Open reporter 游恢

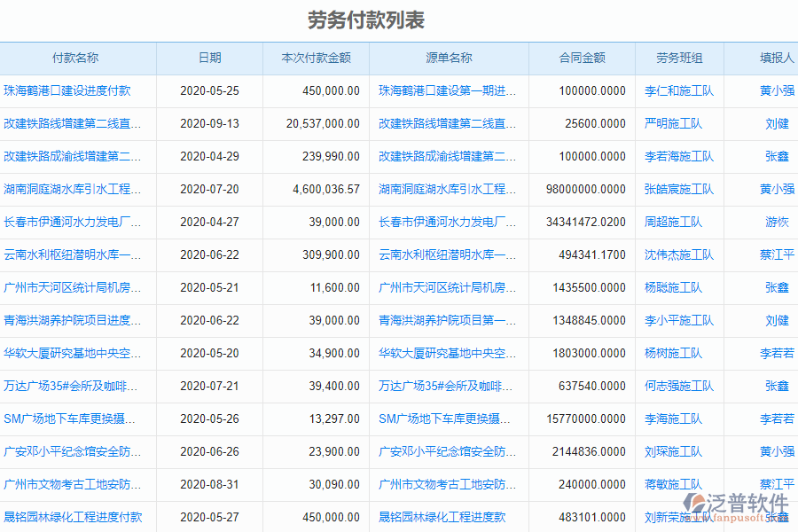[777, 222]
